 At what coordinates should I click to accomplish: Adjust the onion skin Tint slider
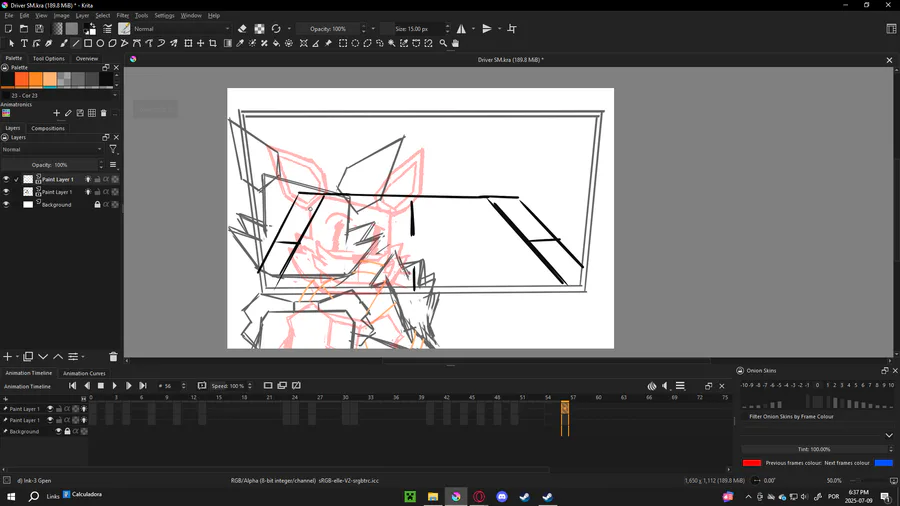(814, 449)
